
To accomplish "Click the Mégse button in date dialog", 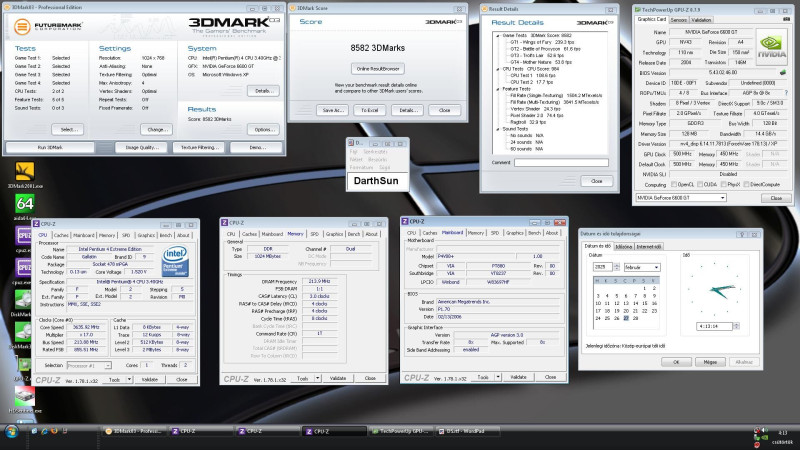I will (710, 362).
